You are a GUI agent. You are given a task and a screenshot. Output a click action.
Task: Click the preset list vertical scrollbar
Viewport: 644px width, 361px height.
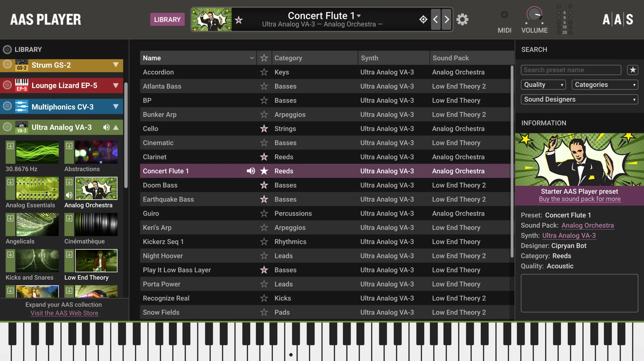512,161
